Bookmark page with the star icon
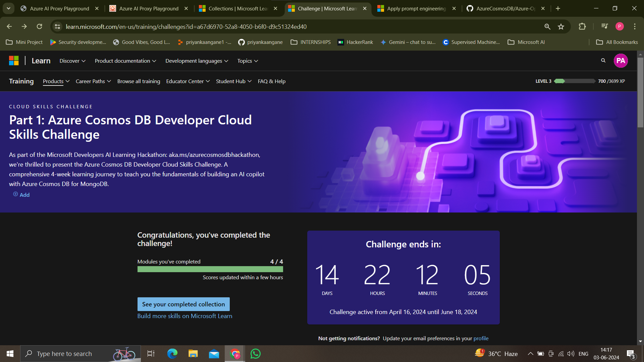The width and height of the screenshot is (644, 362). pos(561,26)
